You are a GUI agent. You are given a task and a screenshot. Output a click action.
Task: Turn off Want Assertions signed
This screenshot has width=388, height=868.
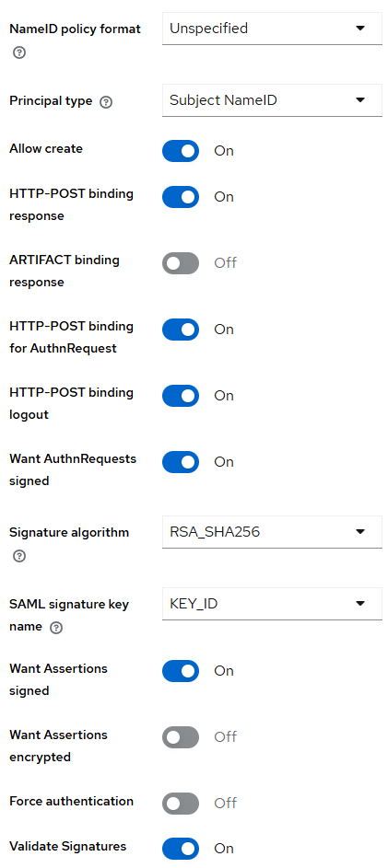point(181,671)
